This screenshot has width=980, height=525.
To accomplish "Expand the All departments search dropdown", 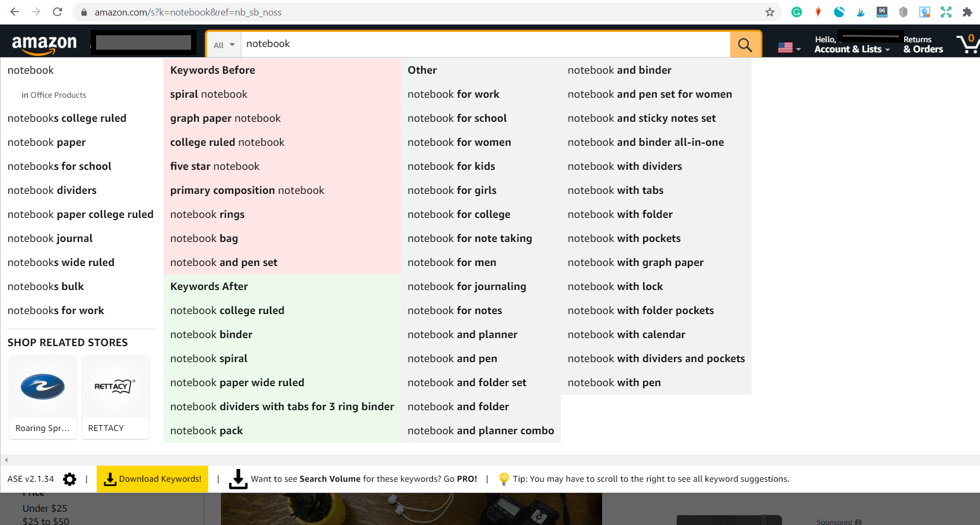I will [x=224, y=45].
